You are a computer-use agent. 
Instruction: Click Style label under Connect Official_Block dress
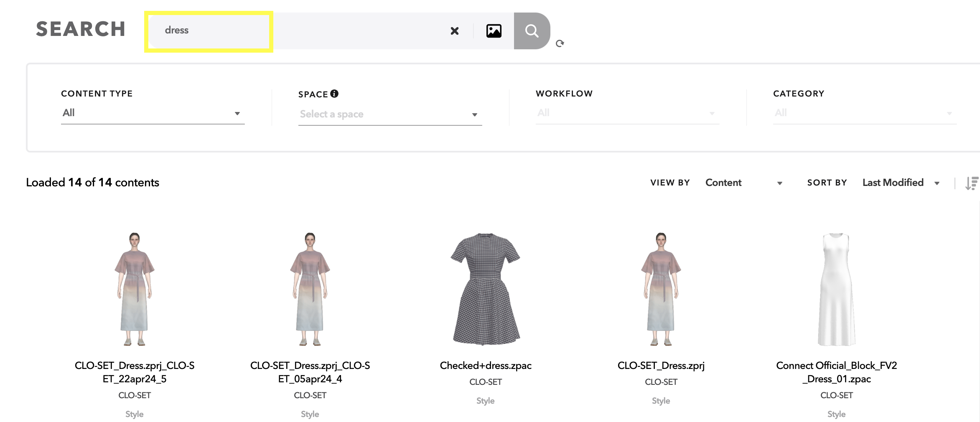(x=837, y=414)
